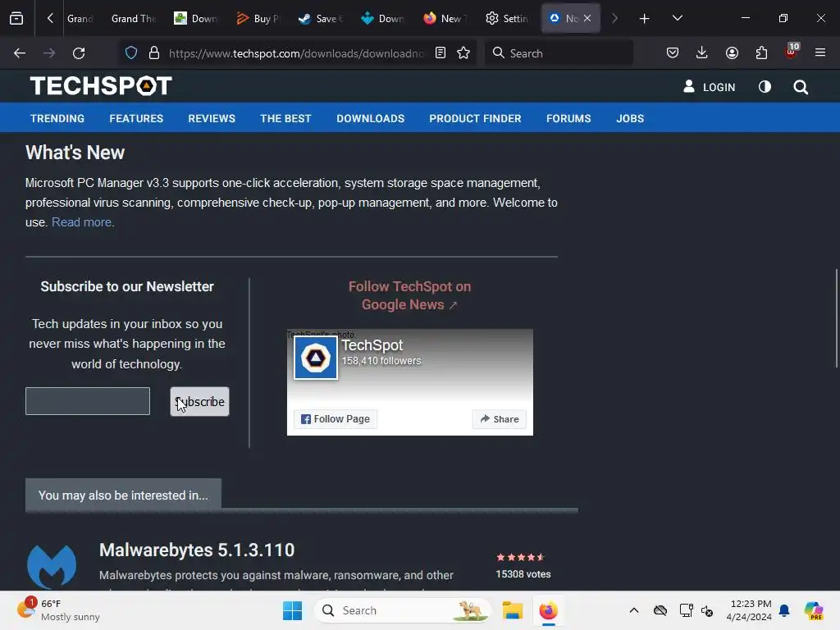Click the Windows taskbar Search box

point(402,610)
